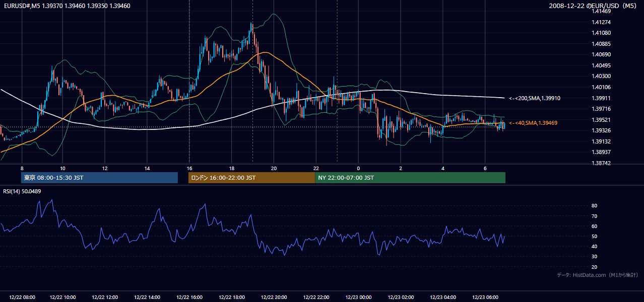Click hour tick 16 under the price chart

189,168
